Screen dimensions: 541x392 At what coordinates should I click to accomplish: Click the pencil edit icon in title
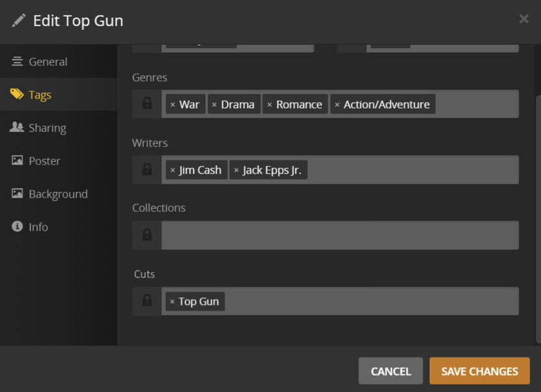[x=19, y=20]
